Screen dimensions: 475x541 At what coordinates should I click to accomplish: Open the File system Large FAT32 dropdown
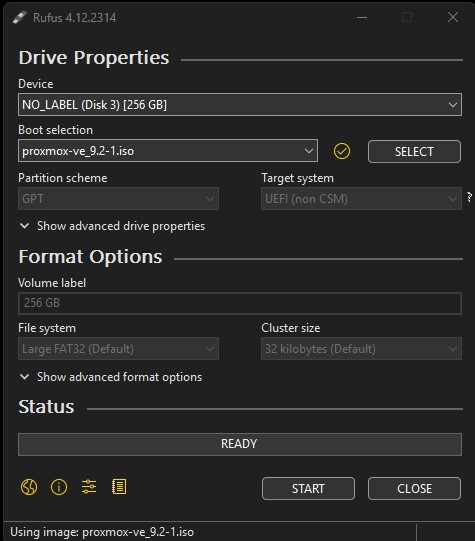(x=118, y=349)
